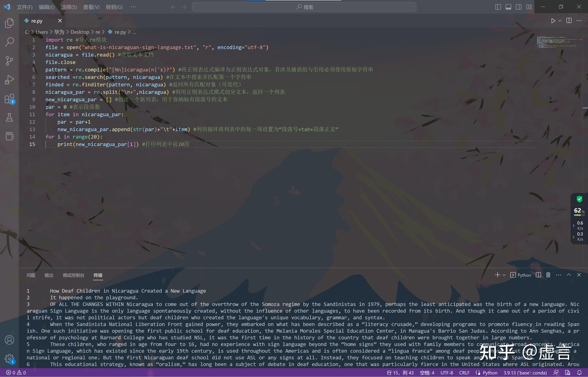This screenshot has width=588, height=377.
Task: Click the Python language mode in status bar
Action: pos(490,373)
